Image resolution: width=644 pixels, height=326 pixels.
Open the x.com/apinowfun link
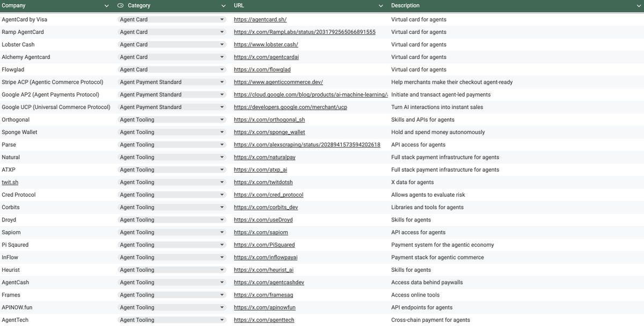pos(265,307)
